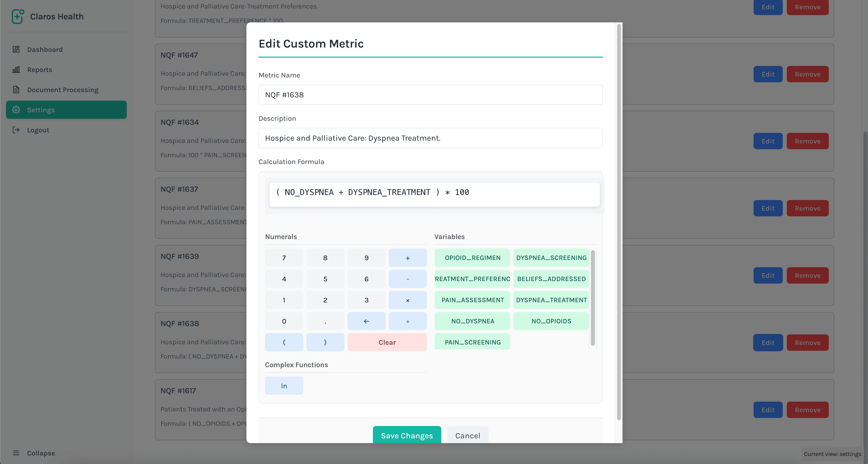This screenshot has width=868, height=464.
Task: Click the Save Changes button
Action: point(407,435)
